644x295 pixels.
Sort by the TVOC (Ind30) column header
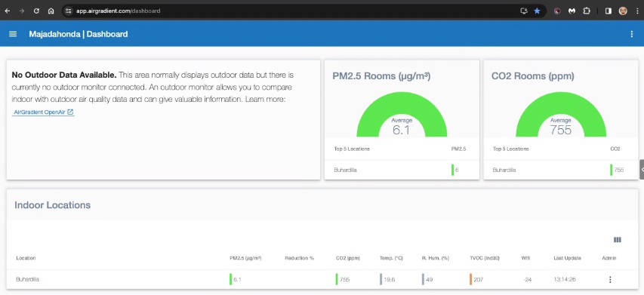coord(485,258)
